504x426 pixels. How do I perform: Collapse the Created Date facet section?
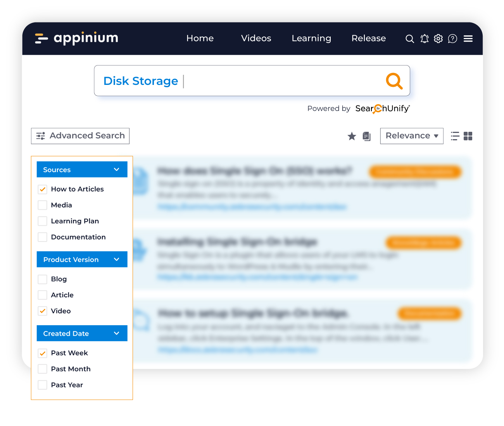pyautogui.click(x=82, y=333)
